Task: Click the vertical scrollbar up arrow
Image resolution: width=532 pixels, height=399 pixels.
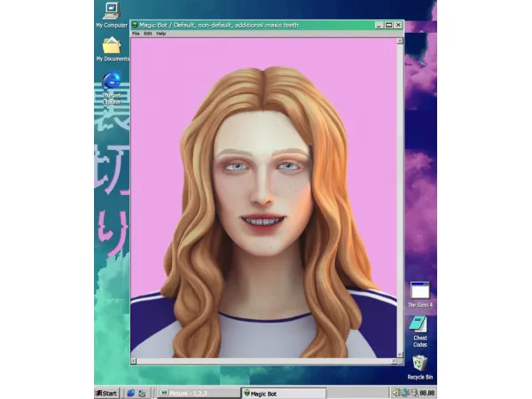Action: [x=400, y=41]
